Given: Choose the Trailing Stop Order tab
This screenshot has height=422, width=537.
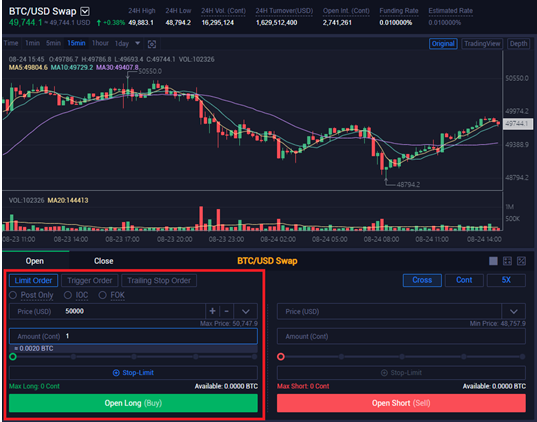Looking at the screenshot, I should pos(159,281).
